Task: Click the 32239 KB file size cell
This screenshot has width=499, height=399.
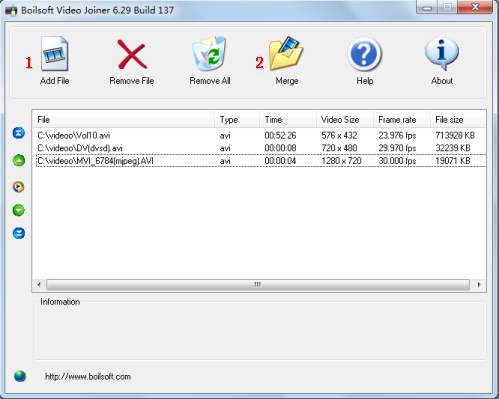Action: click(x=453, y=148)
